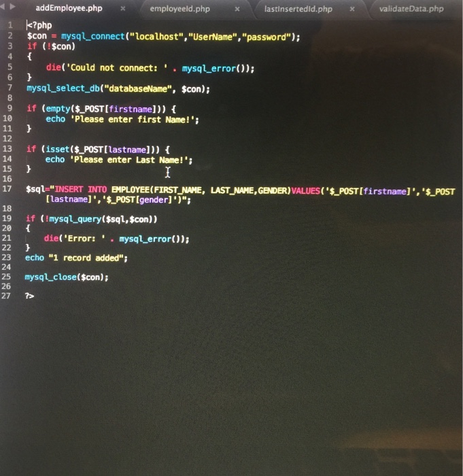Click 'mysql_select_db' on line 7
463x476 pixels.
click(x=63, y=88)
